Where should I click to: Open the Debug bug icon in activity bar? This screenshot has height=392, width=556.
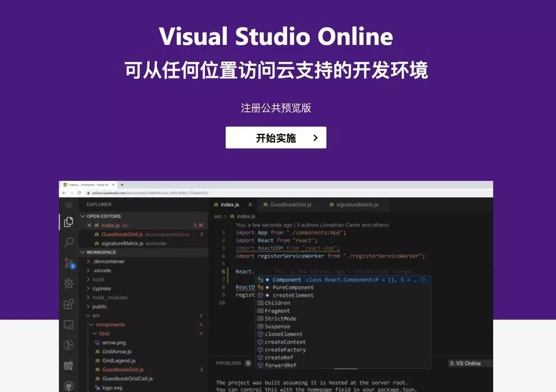click(69, 283)
